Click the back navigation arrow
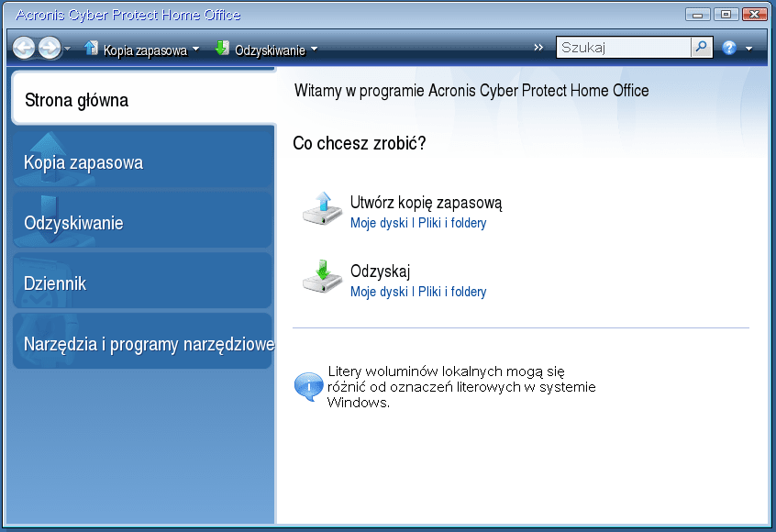This screenshot has width=776, height=532. pos(24,49)
